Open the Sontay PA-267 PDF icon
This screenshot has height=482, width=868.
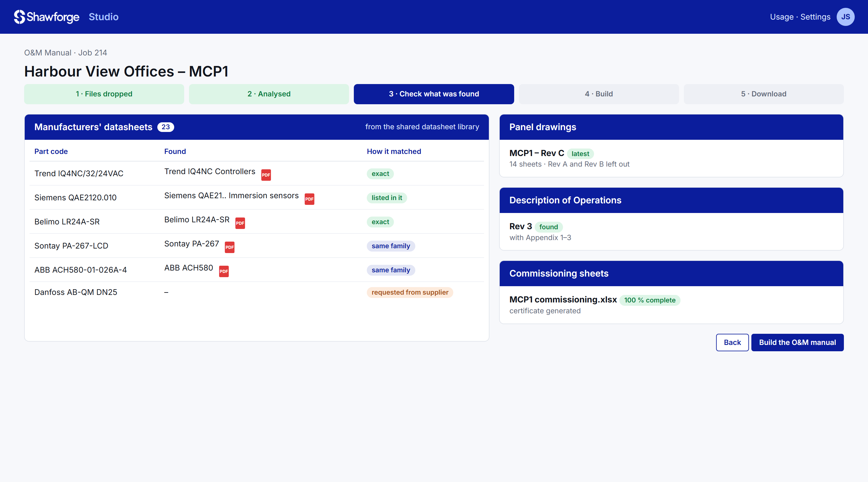tap(229, 247)
